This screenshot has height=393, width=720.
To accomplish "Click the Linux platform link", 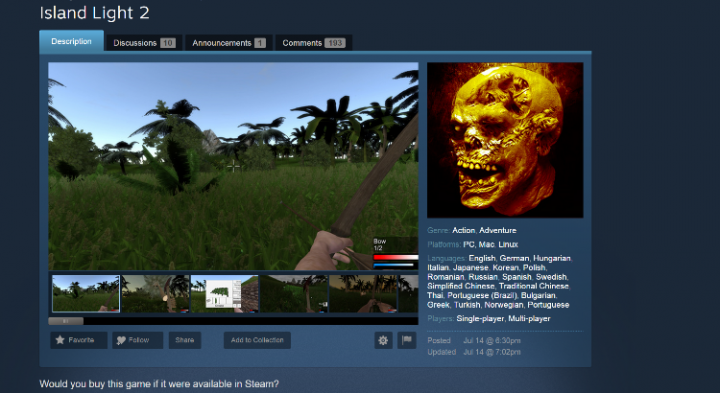I will tap(508, 245).
